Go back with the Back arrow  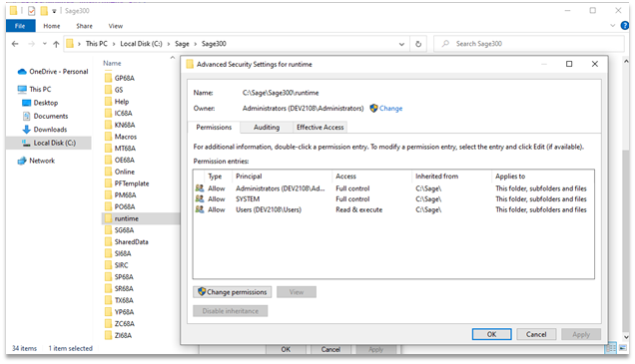pyautogui.click(x=15, y=44)
